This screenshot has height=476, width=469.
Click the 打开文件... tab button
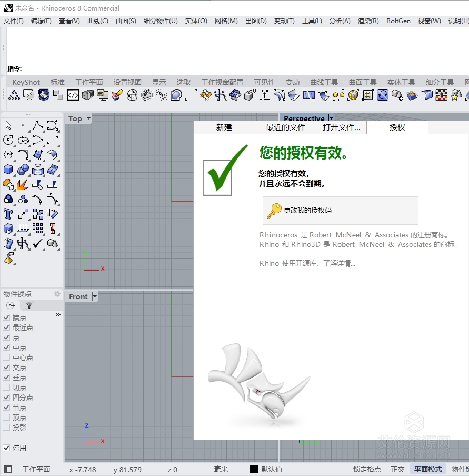coord(342,127)
